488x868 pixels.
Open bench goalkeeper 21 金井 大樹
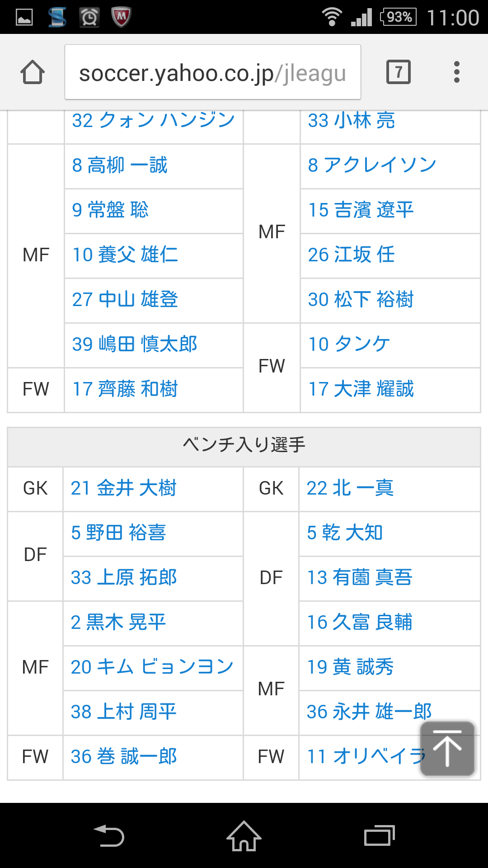click(x=123, y=488)
